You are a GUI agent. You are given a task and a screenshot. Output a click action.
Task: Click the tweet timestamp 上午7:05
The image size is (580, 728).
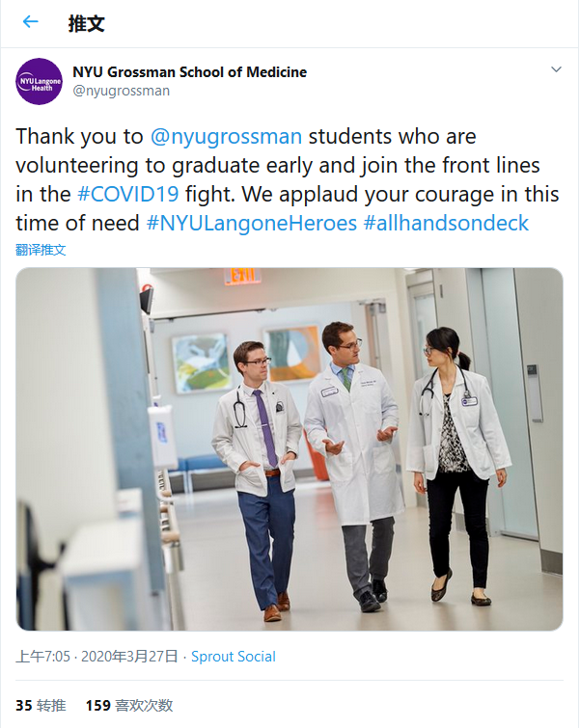pos(42,657)
